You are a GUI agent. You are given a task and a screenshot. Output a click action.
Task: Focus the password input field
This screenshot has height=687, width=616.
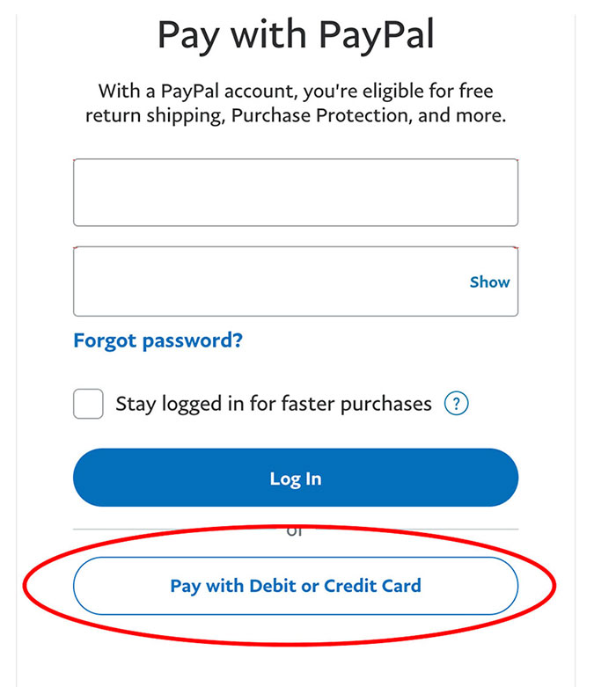coord(264,281)
